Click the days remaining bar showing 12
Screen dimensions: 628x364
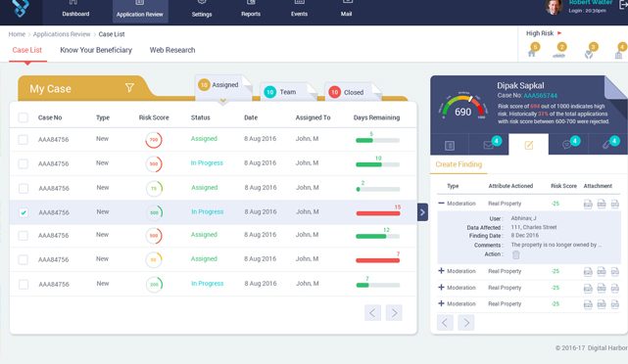(x=377, y=237)
